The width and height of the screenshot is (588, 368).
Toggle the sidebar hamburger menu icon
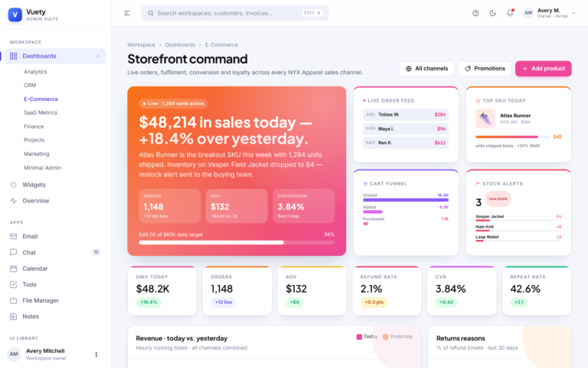(127, 13)
